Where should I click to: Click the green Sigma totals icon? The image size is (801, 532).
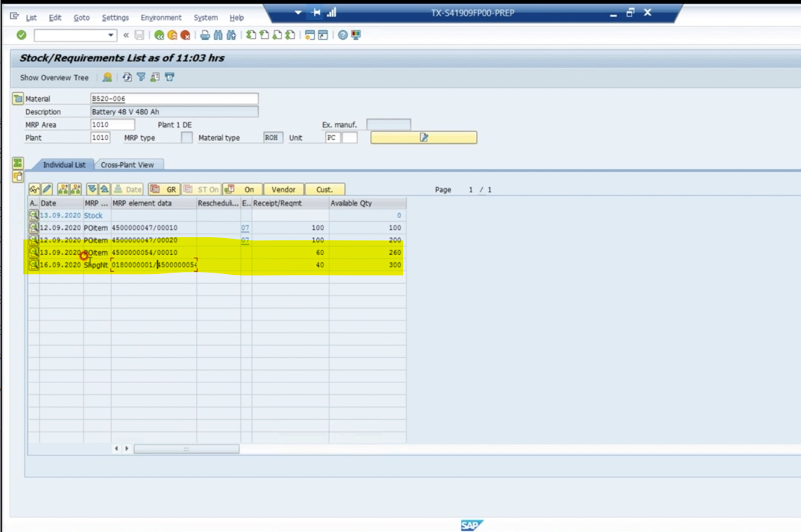(x=18, y=163)
